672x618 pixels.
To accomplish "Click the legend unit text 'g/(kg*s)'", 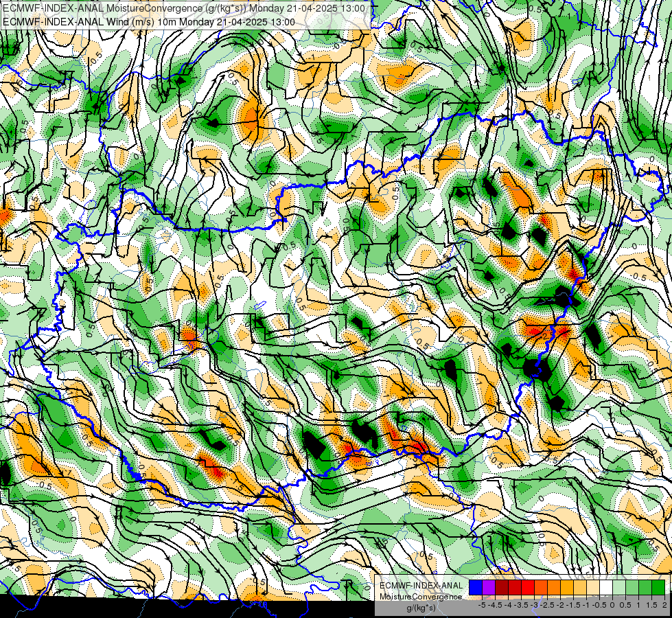I will [x=421, y=608].
